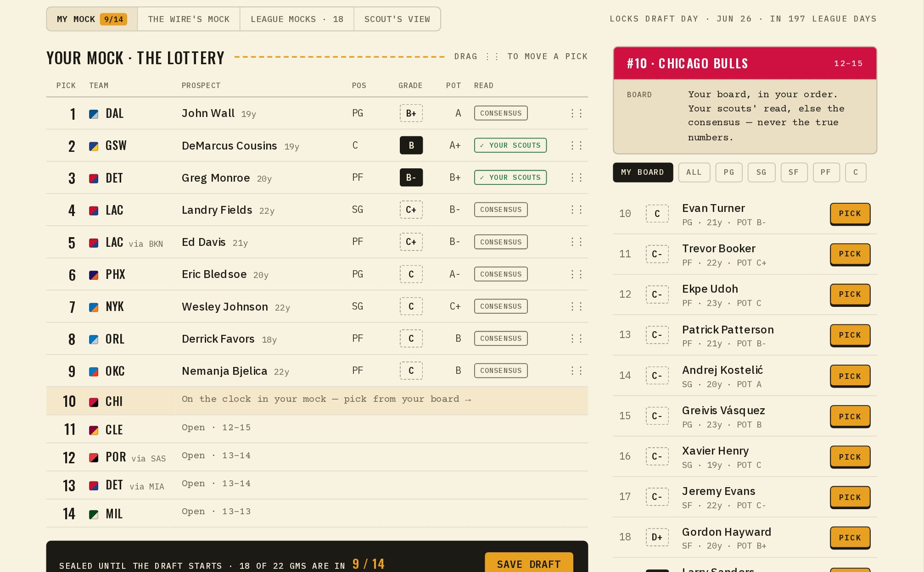Pick Ekpe Udoh from the board
The width and height of the screenshot is (924, 572).
850,294
